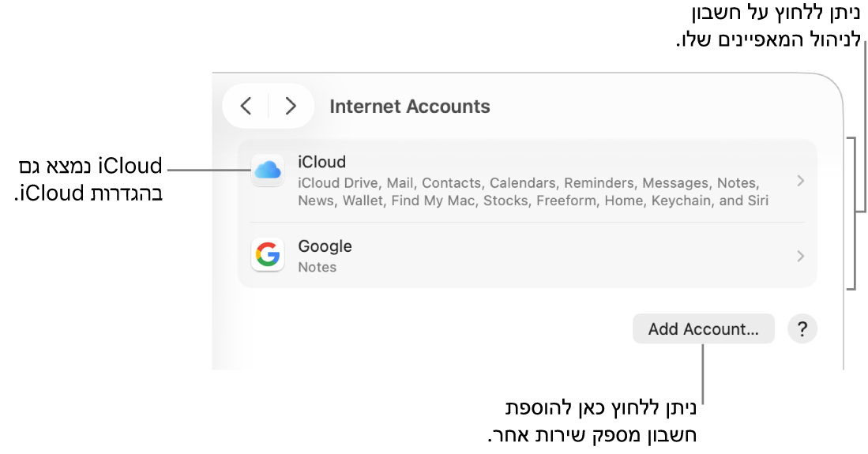Click the News, Wallet, Find My Mac line
Viewport: 868px width, 454px height.
coord(532,201)
